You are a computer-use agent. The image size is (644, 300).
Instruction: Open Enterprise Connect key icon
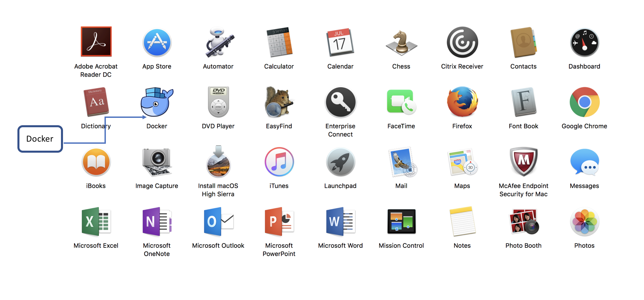[340, 102]
